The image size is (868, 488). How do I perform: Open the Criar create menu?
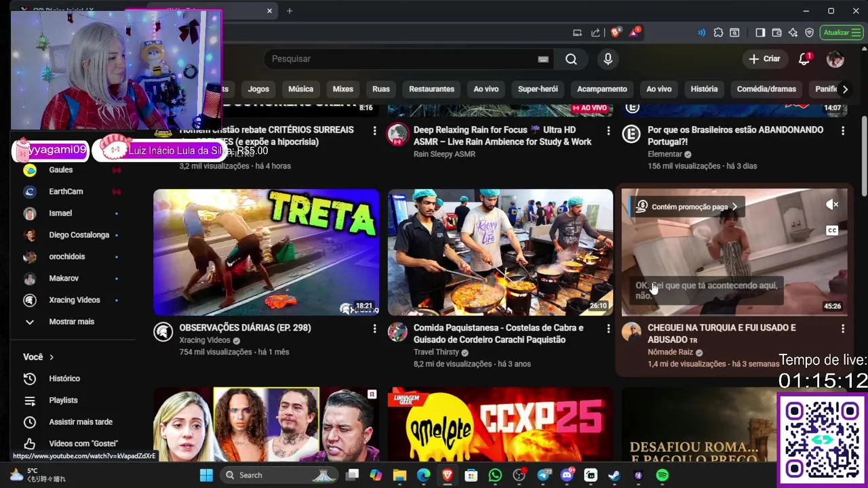[764, 59]
